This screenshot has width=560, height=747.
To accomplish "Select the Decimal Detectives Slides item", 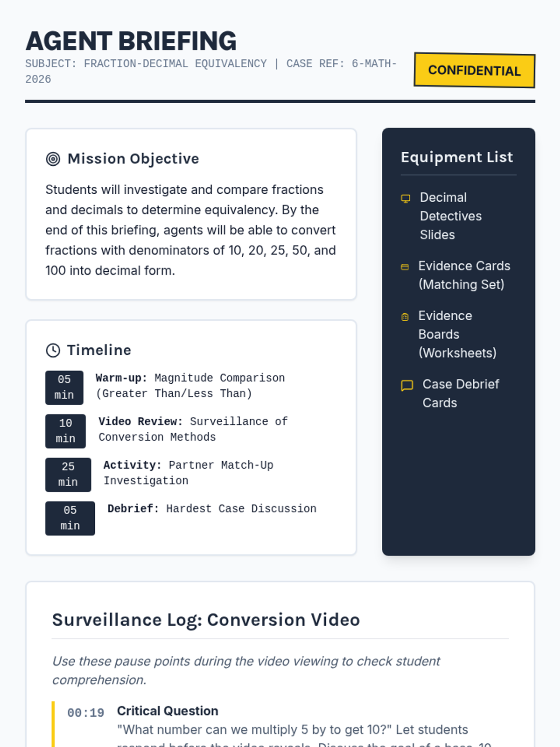I will tap(450, 216).
